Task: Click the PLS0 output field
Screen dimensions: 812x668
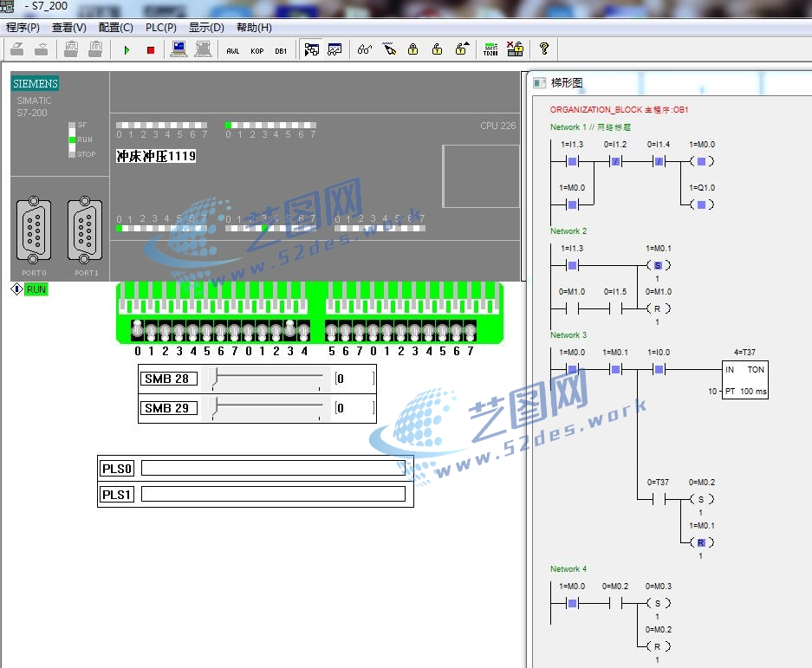Action: pos(273,468)
